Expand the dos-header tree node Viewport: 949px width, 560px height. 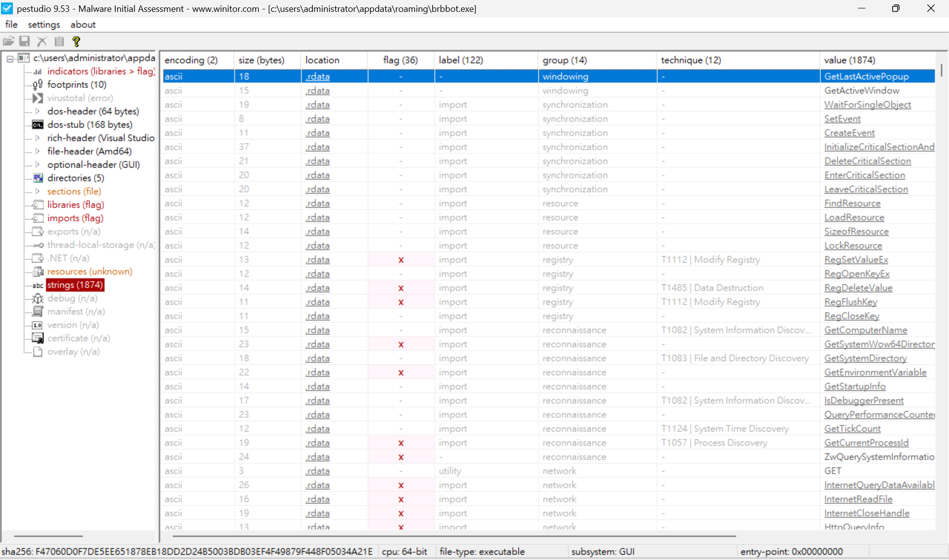point(37,111)
